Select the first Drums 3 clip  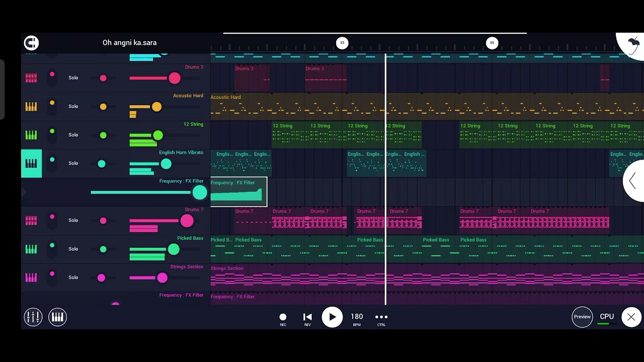[252, 78]
